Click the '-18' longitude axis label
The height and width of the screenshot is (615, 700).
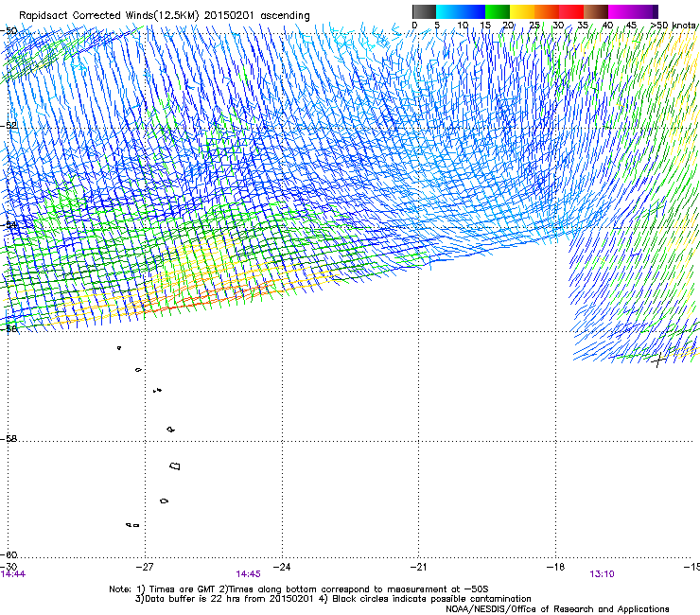click(556, 567)
